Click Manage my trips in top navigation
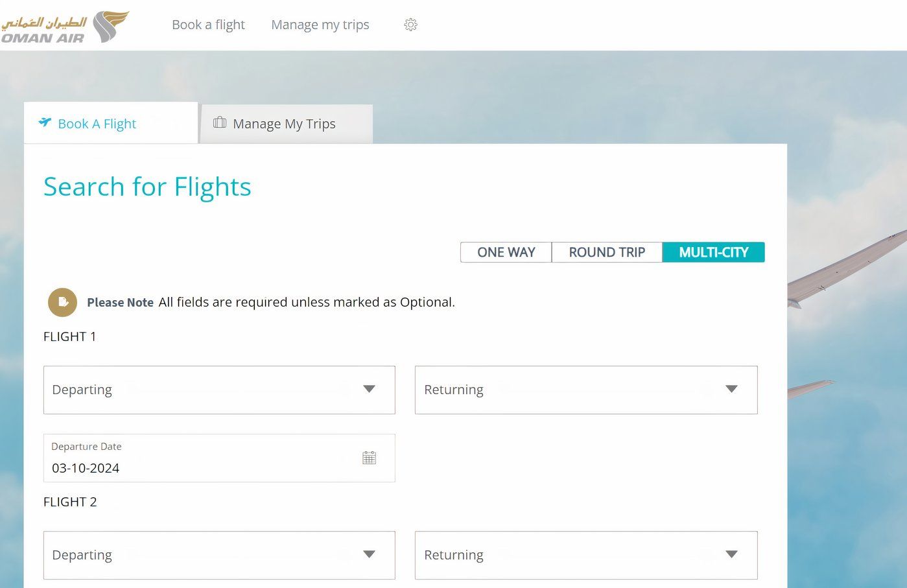907x588 pixels. (320, 25)
